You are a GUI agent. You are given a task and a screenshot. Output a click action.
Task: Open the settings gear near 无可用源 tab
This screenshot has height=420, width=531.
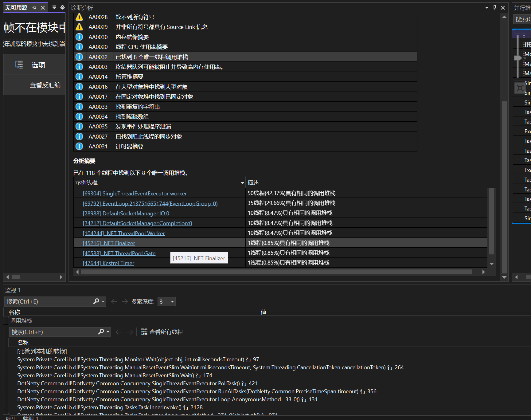pos(63,7)
